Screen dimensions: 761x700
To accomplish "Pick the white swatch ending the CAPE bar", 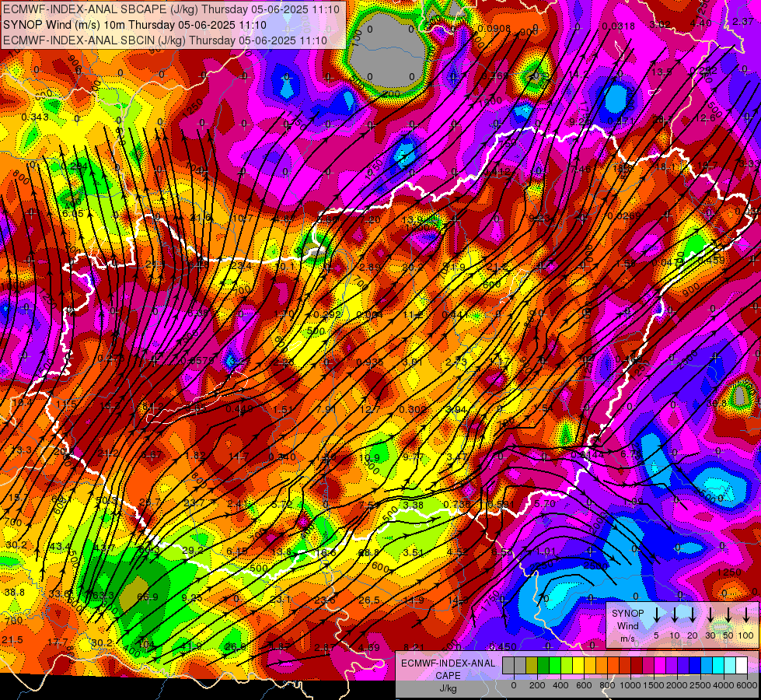I will (742, 666).
